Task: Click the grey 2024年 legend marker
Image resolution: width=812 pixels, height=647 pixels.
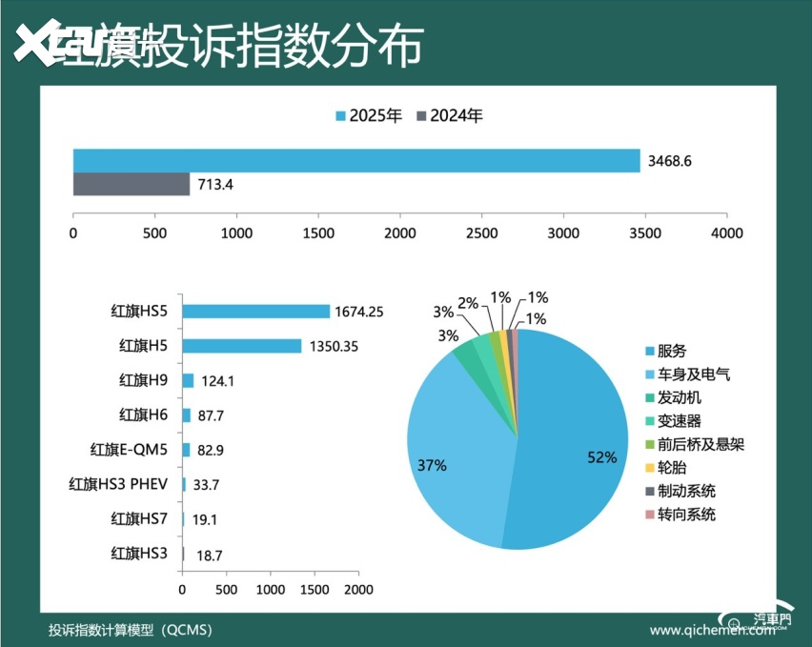Action: tap(422, 116)
